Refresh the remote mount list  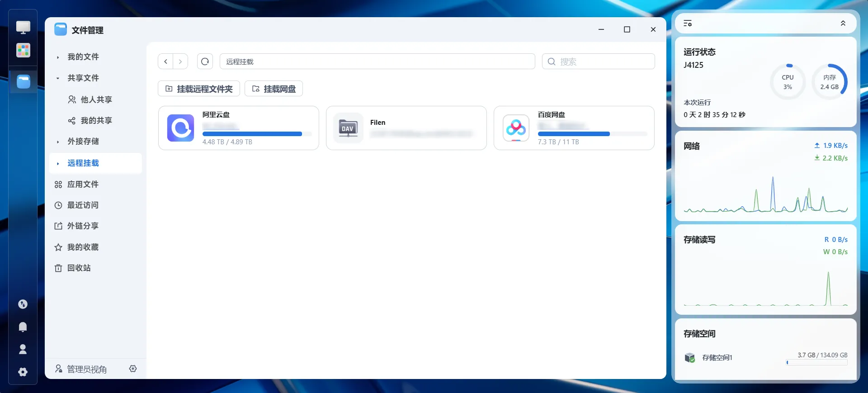click(x=205, y=62)
